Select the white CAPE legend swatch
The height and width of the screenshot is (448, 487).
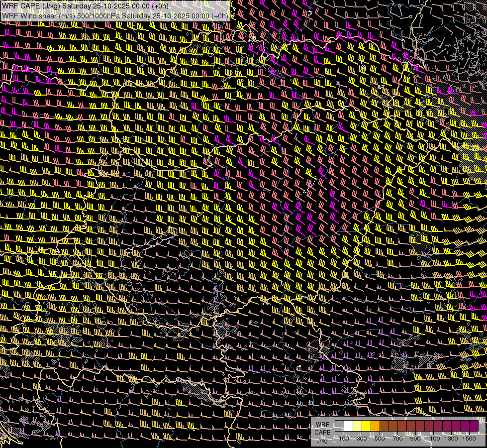pyautogui.click(x=349, y=426)
